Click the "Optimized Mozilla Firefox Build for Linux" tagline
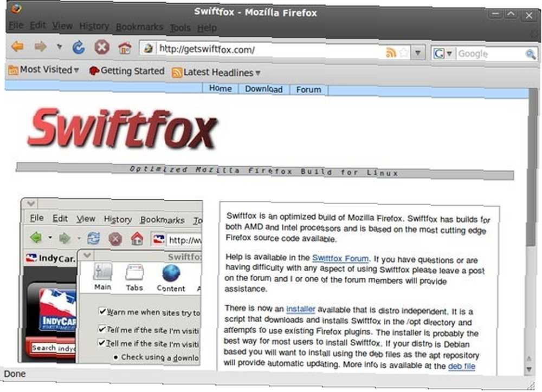542x392 pixels. tap(264, 171)
